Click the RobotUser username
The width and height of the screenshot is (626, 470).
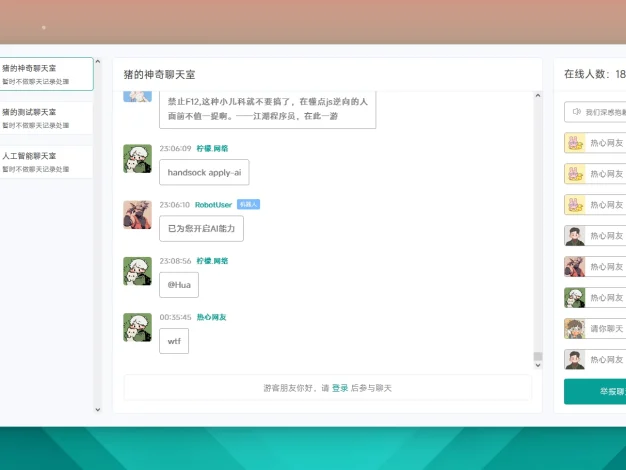213,205
